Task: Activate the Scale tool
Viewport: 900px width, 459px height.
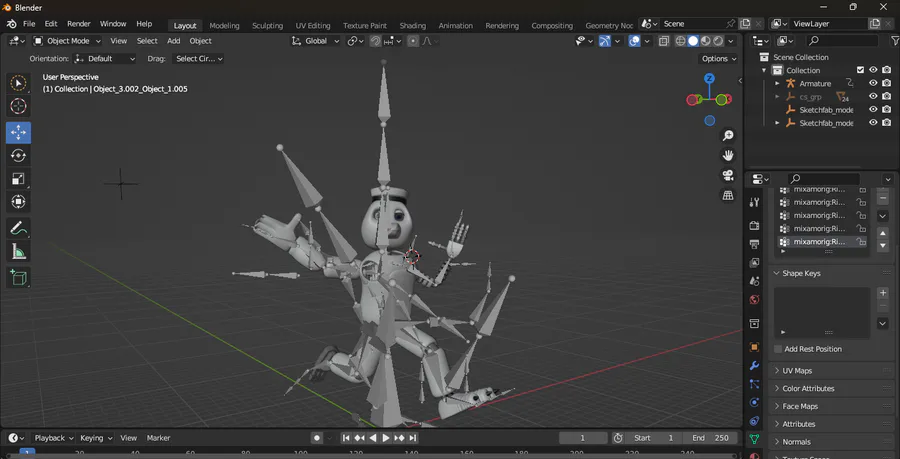Action: pos(18,178)
